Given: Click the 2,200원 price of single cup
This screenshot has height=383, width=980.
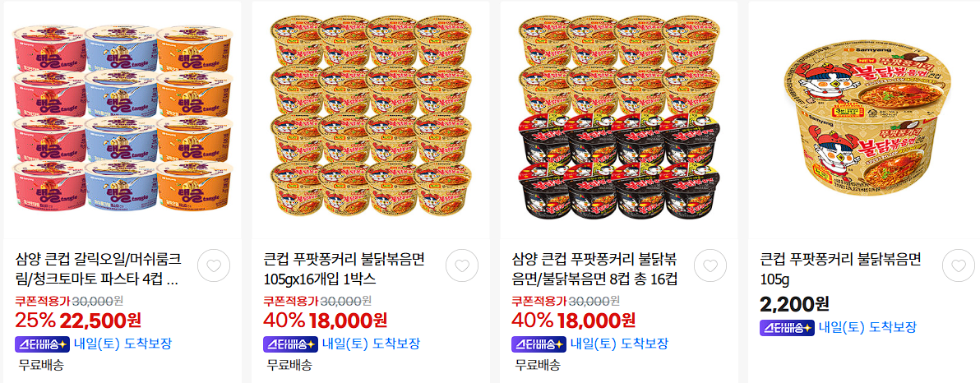Looking at the screenshot, I should pos(794,303).
